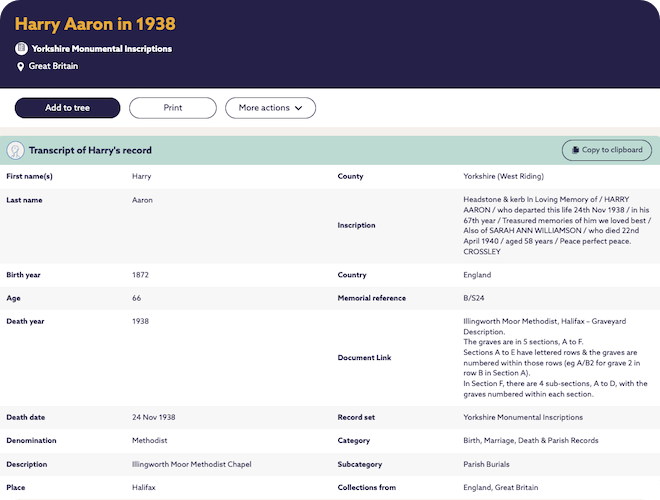Click the Great Britain location text
This screenshot has width=660, height=500.
point(53,66)
